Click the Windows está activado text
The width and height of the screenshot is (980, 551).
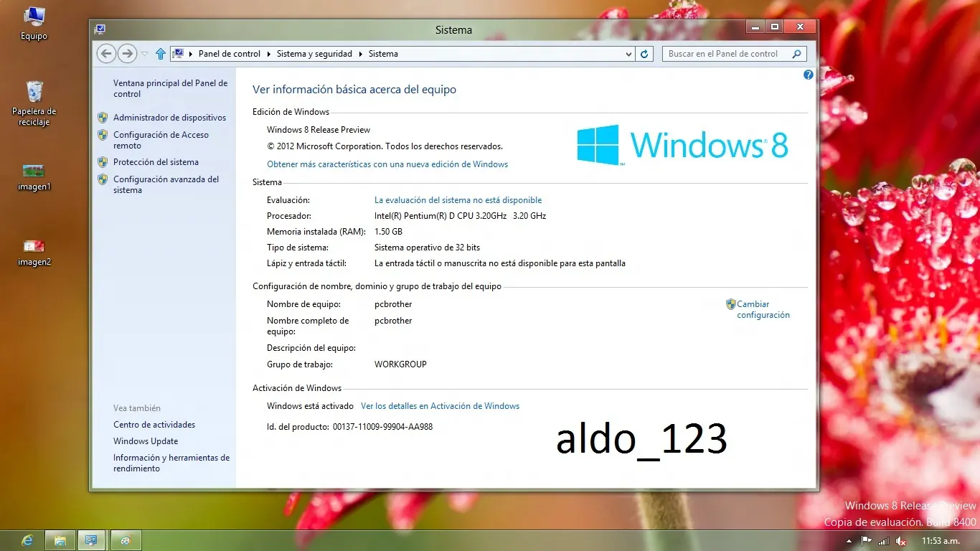[x=310, y=406]
